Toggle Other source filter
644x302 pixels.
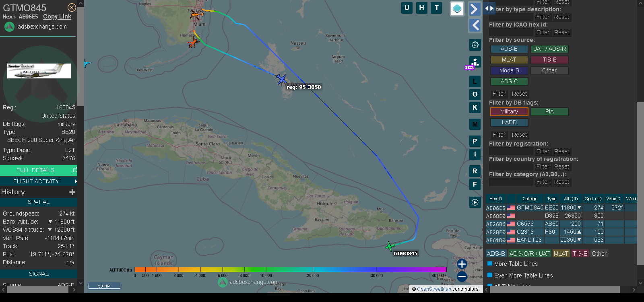549,70
